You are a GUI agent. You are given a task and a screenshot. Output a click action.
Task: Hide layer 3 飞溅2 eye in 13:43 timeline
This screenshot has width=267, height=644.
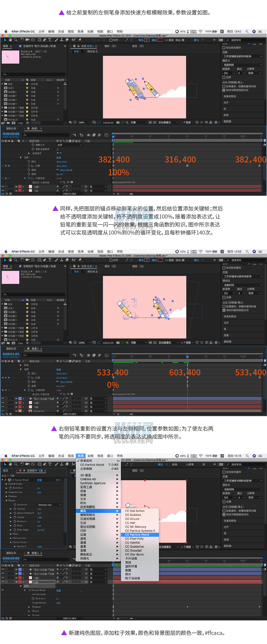point(3,186)
